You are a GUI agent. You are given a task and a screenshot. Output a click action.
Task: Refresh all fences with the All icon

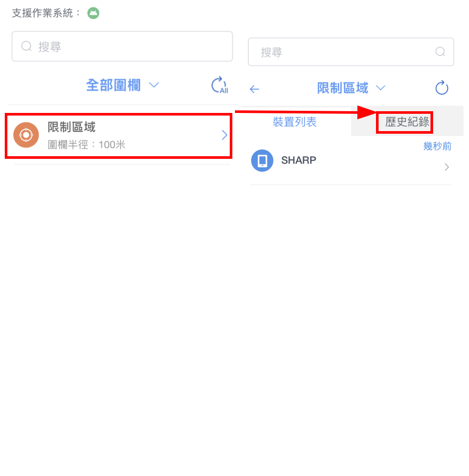pos(220,85)
